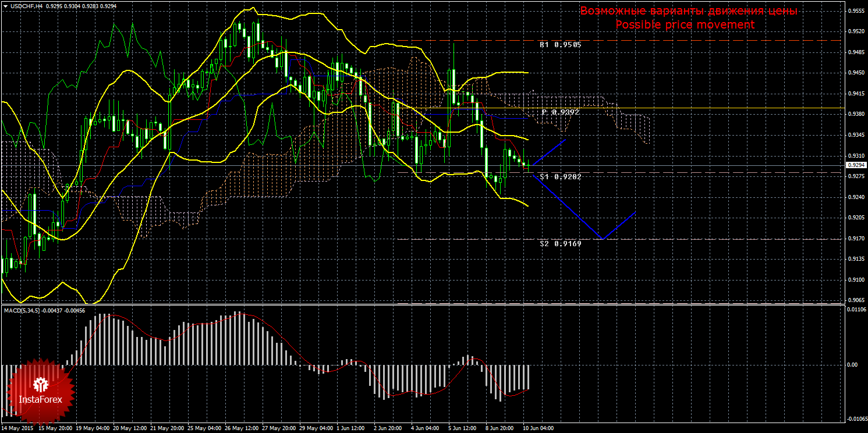This screenshot has width=868, height=433.
Task: Click the 10 Jun 04:00 time label
Action: (x=538, y=428)
